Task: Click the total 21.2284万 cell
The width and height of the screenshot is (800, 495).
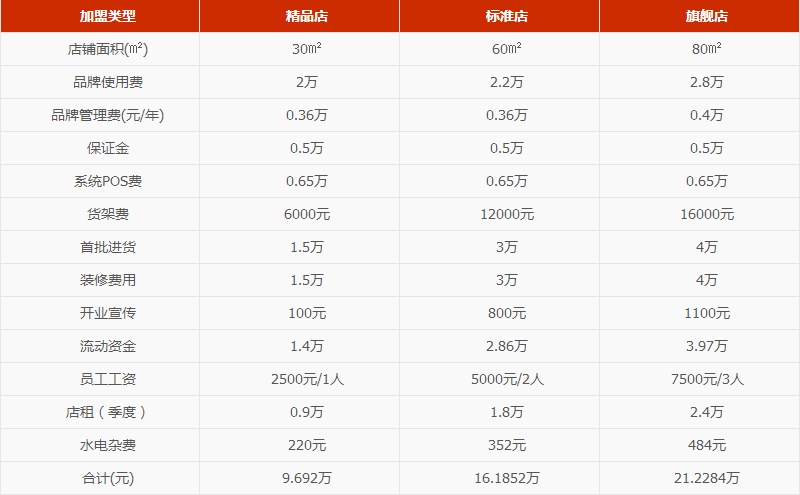Action: [x=707, y=478]
